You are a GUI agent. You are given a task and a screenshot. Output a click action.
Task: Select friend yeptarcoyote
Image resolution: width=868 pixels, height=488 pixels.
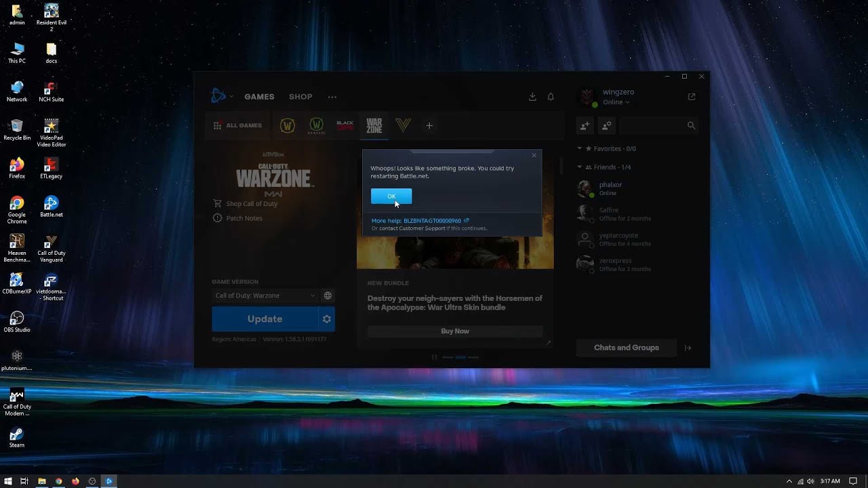tap(637, 239)
